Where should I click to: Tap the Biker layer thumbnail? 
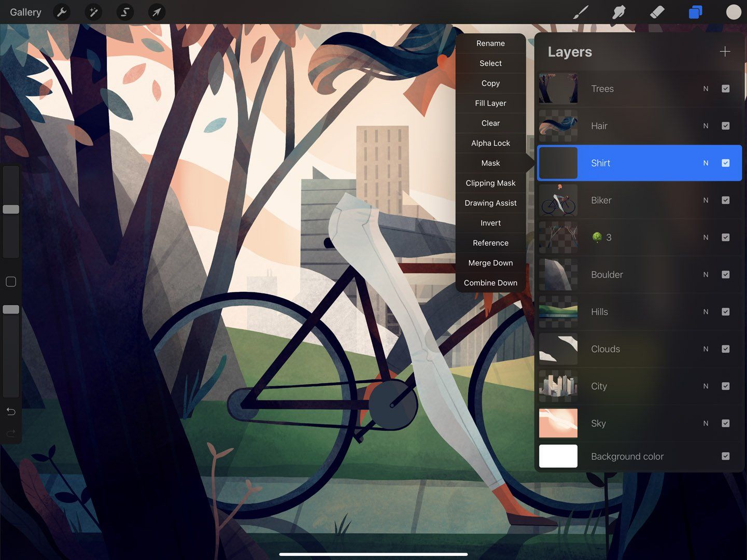tap(558, 200)
